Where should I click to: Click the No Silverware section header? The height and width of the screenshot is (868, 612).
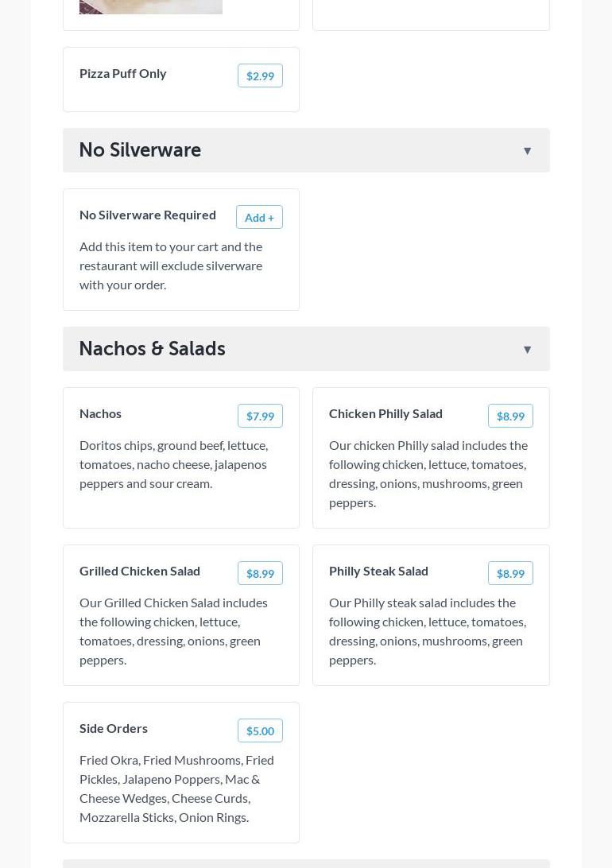pyautogui.click(x=306, y=150)
